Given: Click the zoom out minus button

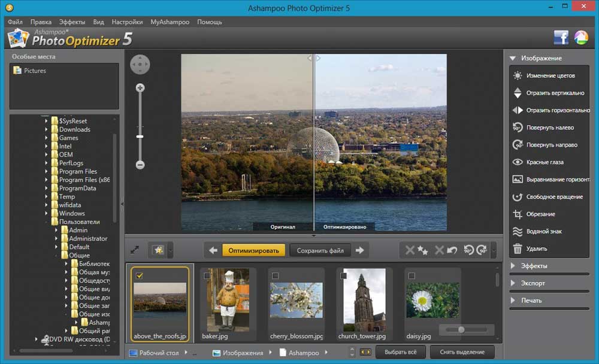Looking at the screenshot, I should [x=140, y=165].
